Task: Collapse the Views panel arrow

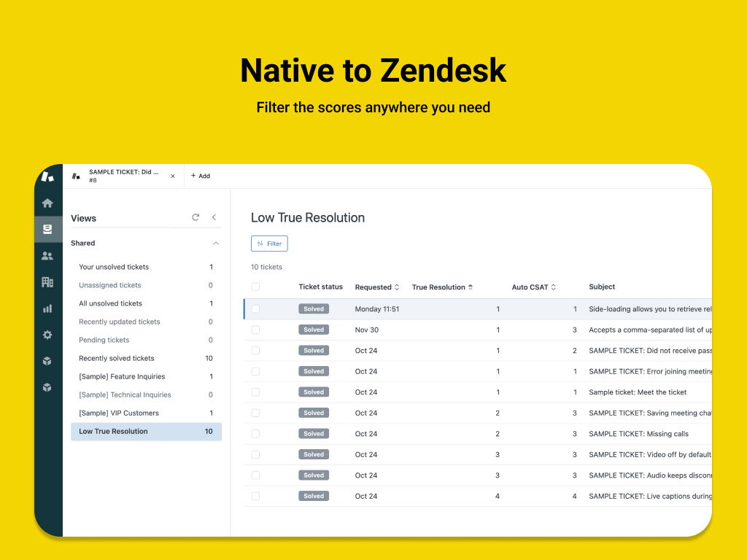Action: point(214,217)
